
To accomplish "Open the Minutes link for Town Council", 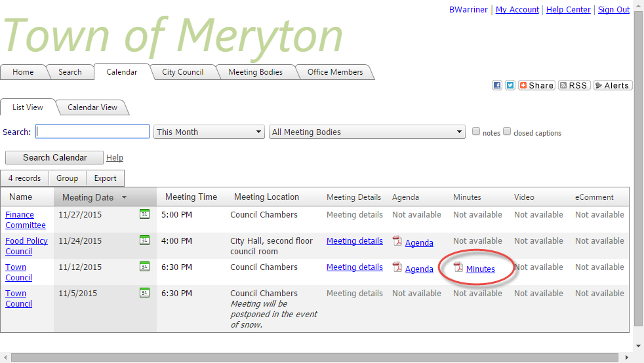I will [481, 269].
